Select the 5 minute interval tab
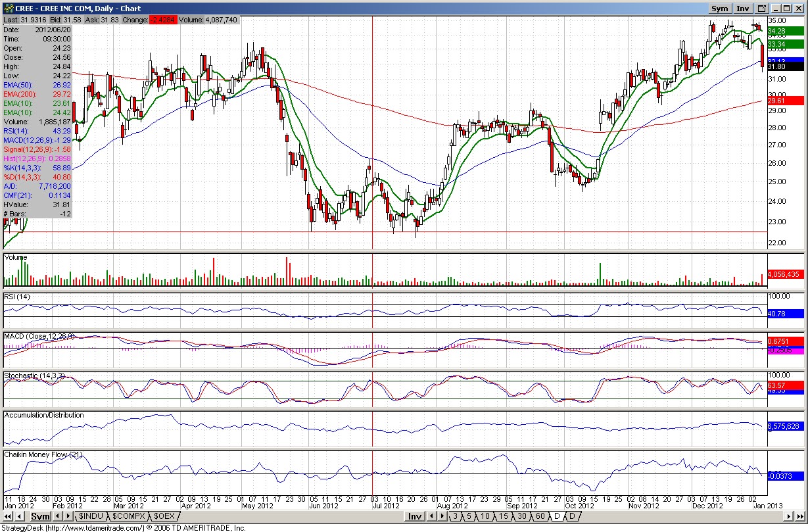Image resolution: width=808 pixels, height=532 pixels. coord(467,516)
